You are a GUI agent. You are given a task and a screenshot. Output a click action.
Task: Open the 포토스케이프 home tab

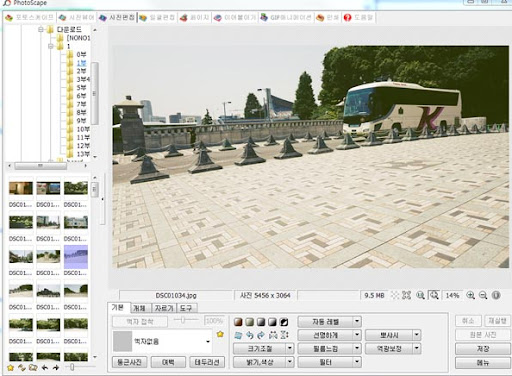[29, 17]
